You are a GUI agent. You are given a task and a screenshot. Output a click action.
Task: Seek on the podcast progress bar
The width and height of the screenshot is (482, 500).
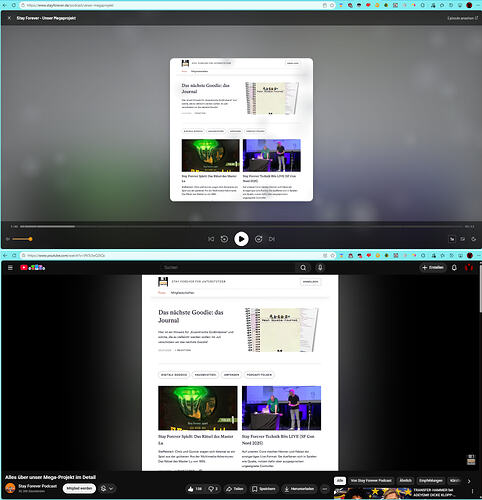(x=242, y=226)
